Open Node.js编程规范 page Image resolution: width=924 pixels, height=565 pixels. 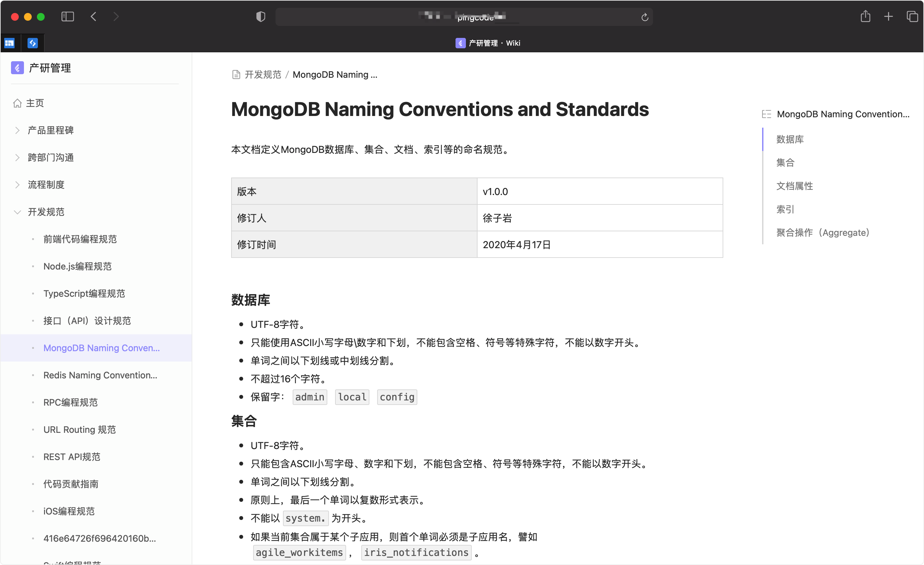[77, 266]
